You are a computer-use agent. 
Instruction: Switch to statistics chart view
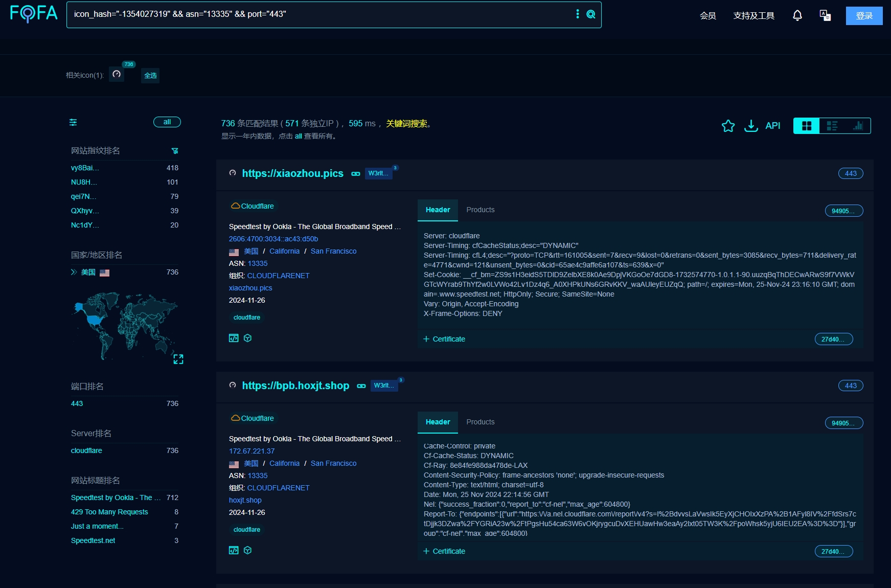(x=858, y=126)
